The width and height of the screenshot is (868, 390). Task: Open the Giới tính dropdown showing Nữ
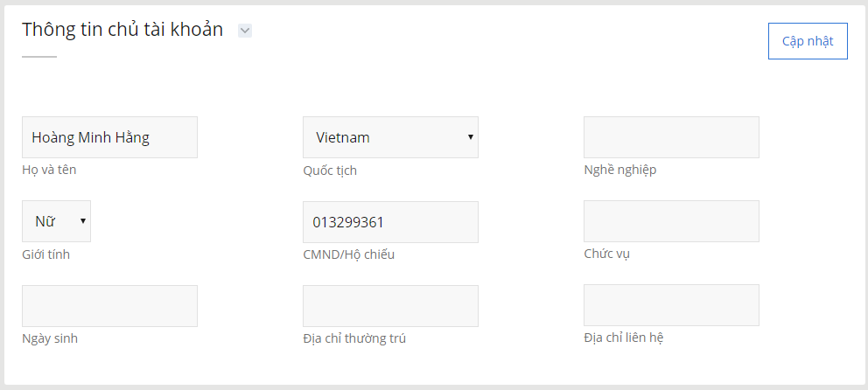click(x=57, y=221)
